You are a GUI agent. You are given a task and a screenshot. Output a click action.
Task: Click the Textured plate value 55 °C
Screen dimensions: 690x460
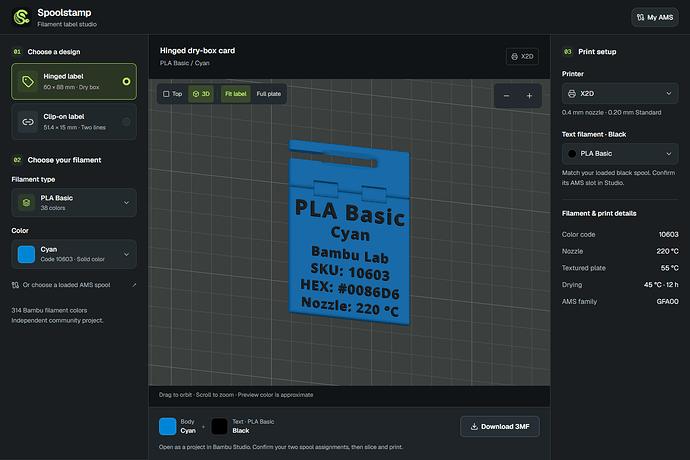coord(669,268)
